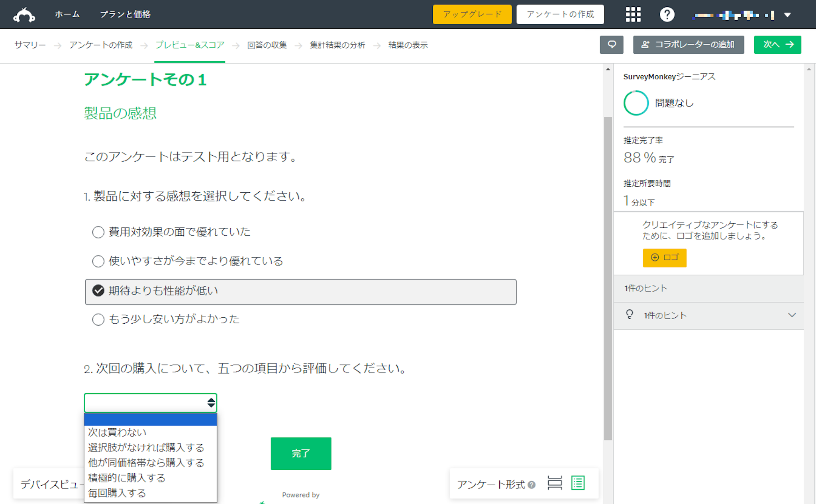Pick 積極的に購入する from dropdown list

pos(127,478)
